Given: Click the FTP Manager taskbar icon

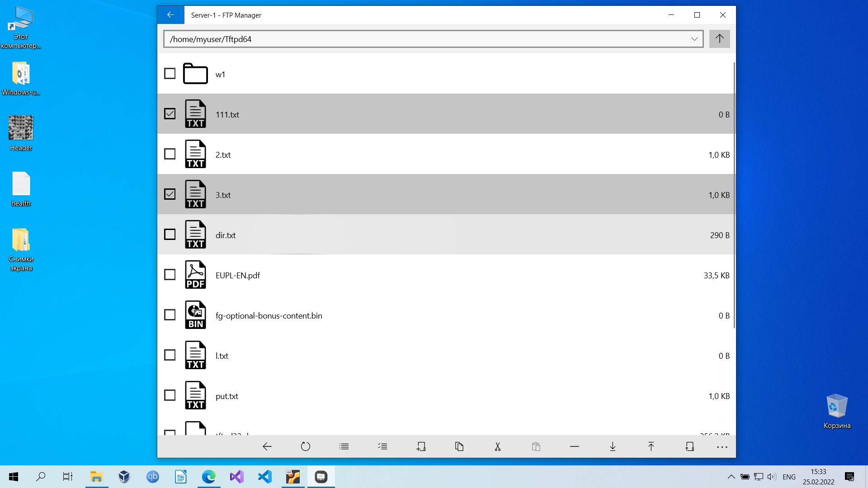Looking at the screenshot, I should click(321, 477).
